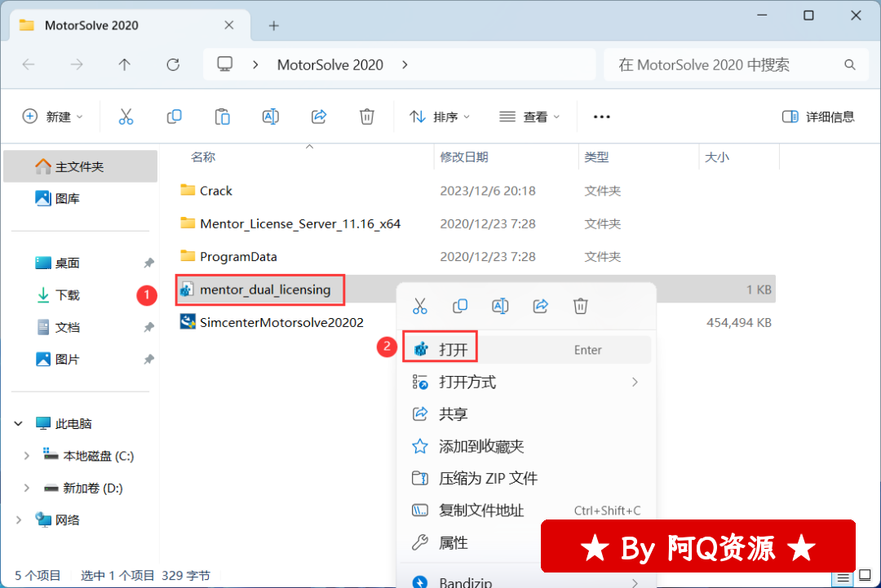Choose 复制文件地址 from the context menu
The height and width of the screenshot is (588, 881).
(x=527, y=511)
